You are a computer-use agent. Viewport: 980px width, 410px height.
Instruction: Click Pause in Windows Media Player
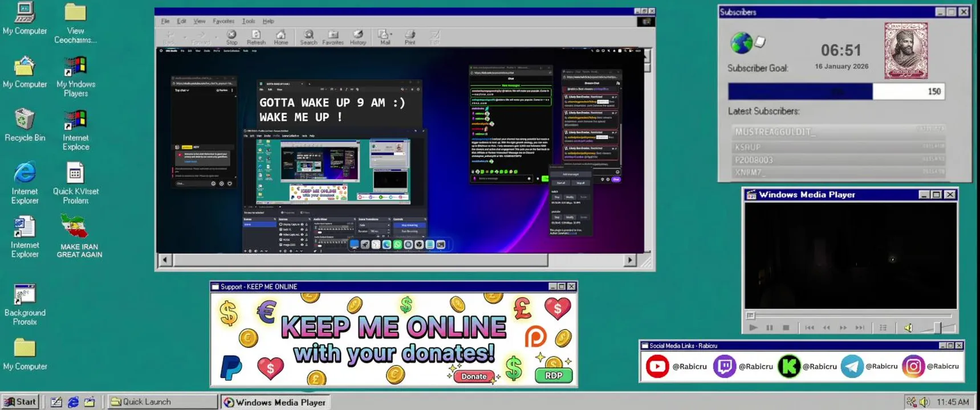(770, 328)
